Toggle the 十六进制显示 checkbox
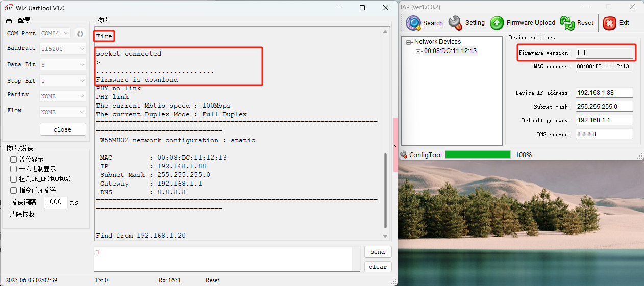The image size is (644, 286). click(14, 169)
